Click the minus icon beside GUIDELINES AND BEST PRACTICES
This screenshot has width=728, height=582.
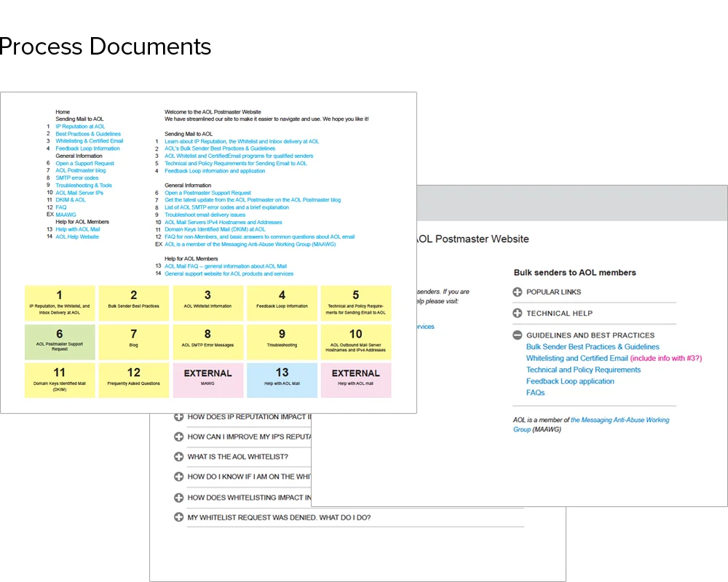(x=517, y=335)
